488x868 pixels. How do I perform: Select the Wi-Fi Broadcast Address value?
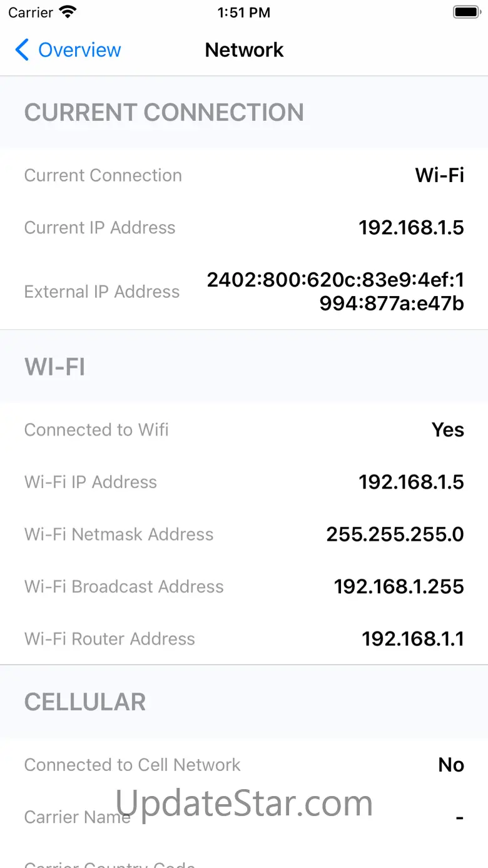click(399, 586)
